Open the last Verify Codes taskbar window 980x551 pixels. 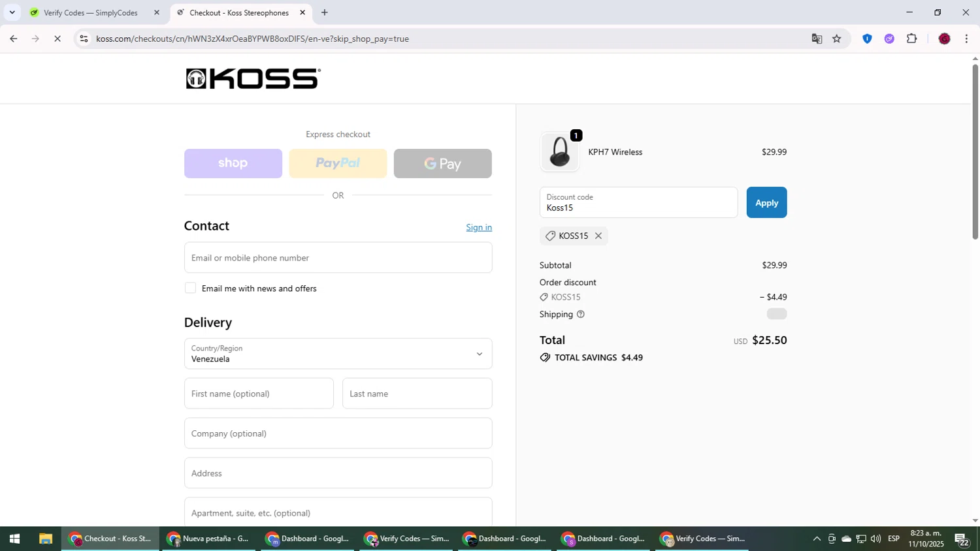tap(702, 539)
